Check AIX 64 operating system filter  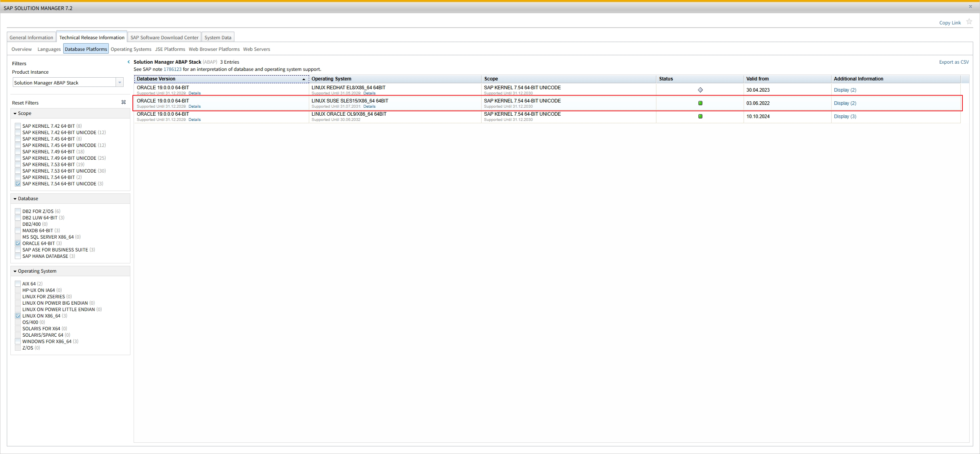point(18,283)
